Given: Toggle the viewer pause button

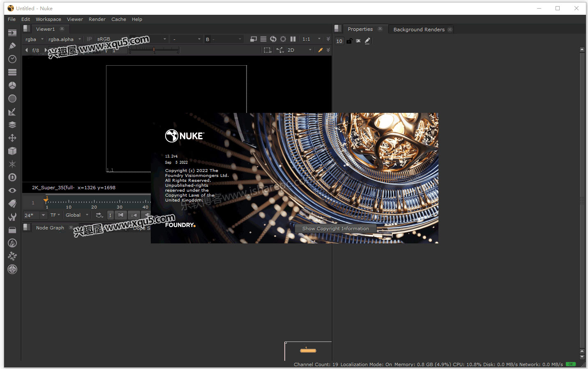Looking at the screenshot, I should tap(293, 39).
